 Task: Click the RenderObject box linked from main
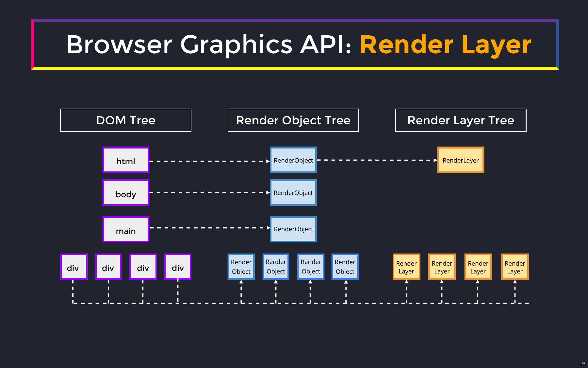click(x=293, y=229)
